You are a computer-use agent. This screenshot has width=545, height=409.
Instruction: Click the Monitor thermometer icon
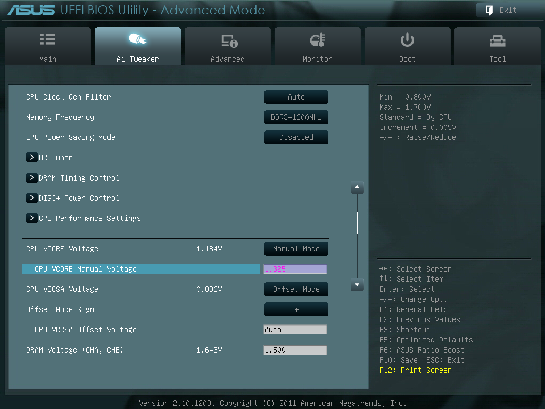point(317,40)
